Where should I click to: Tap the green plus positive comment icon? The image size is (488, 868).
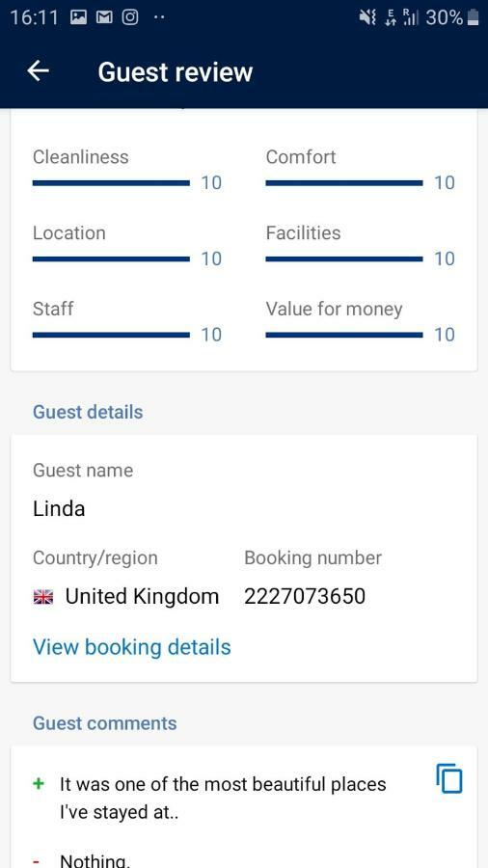[x=39, y=783]
